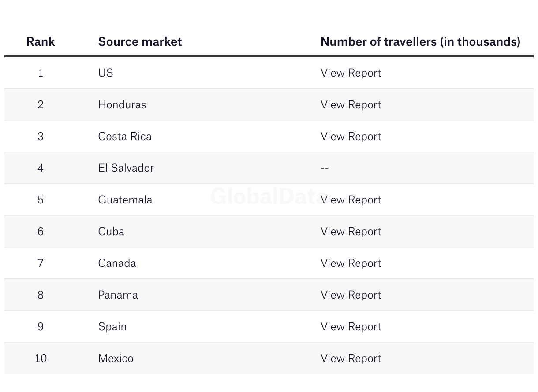This screenshot has height=392, width=538.
Task: Click the rank 10 number cell
Action: point(41,358)
